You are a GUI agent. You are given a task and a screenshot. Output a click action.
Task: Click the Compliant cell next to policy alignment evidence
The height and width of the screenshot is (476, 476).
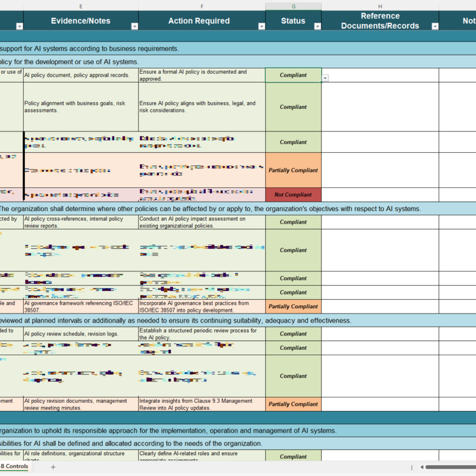coord(293,107)
